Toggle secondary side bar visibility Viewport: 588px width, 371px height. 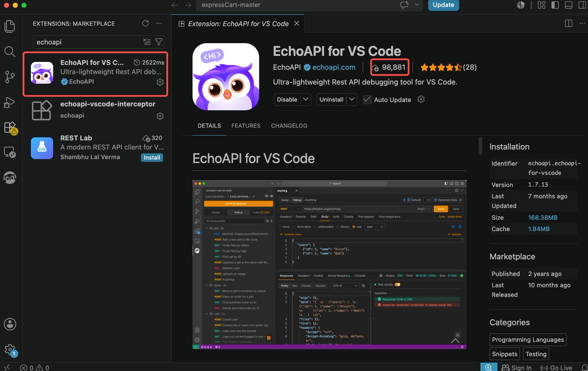[582, 5]
